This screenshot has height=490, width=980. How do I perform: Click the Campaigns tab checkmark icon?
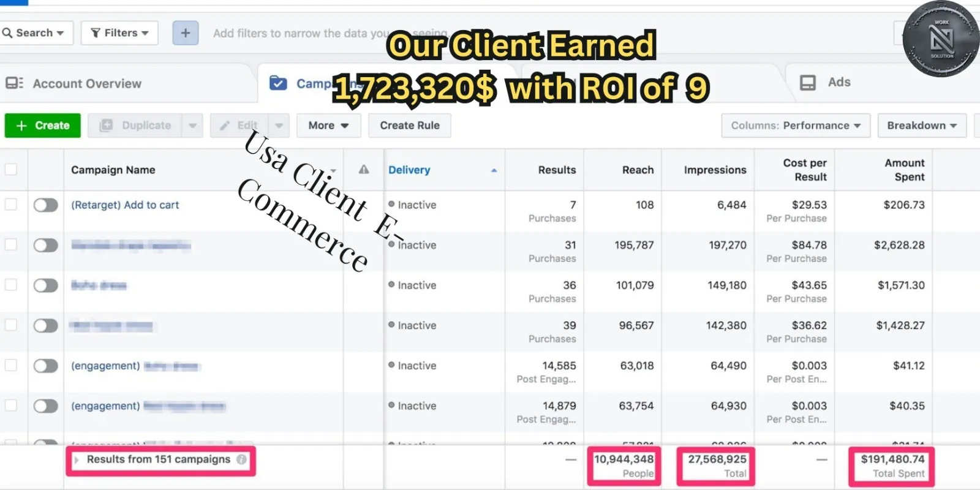click(278, 83)
